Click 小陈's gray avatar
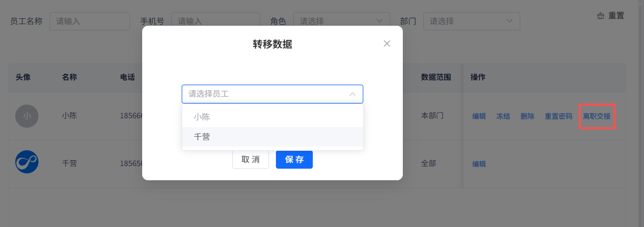Viewport: 644px width, 227px height. click(27, 116)
